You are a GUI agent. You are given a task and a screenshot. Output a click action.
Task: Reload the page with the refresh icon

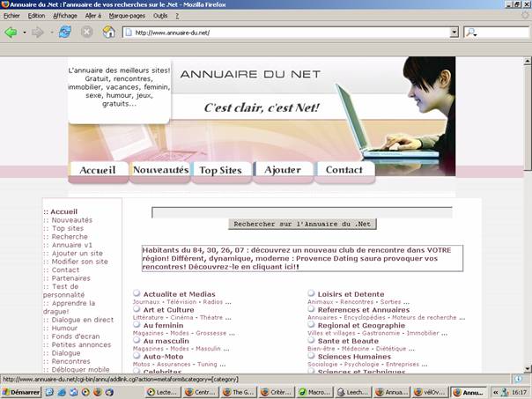(x=65, y=32)
